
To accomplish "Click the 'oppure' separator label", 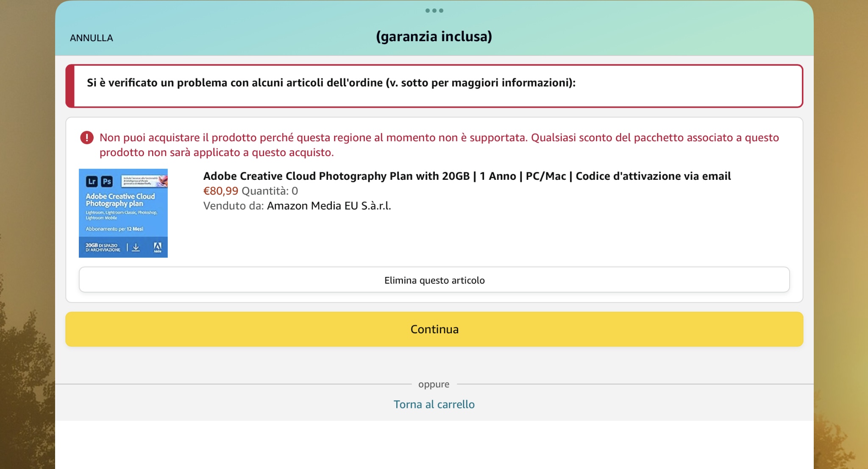I will tap(434, 384).
